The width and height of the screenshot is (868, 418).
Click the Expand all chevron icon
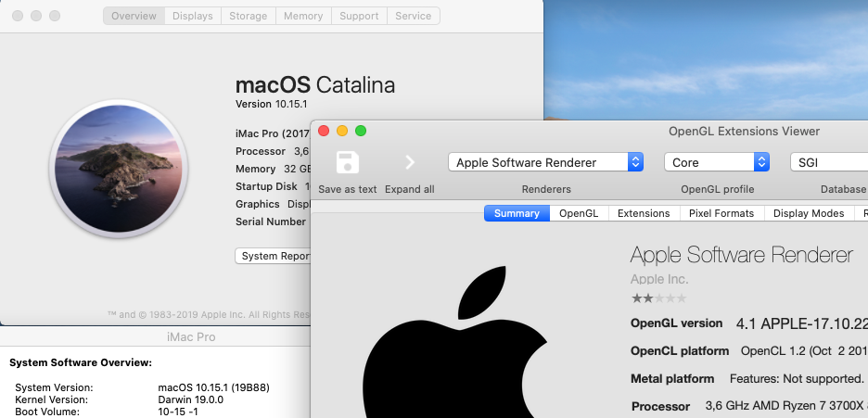point(410,162)
